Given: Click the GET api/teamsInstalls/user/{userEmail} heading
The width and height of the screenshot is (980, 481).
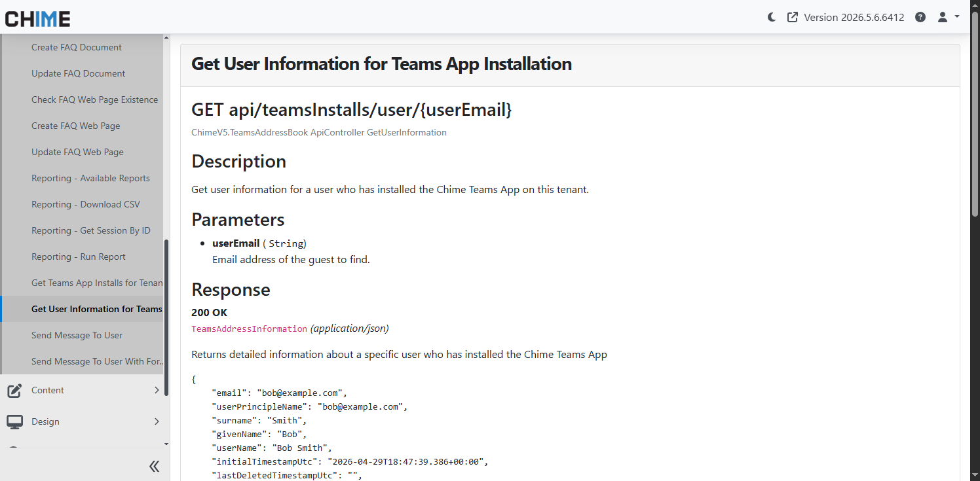Looking at the screenshot, I should (x=351, y=109).
